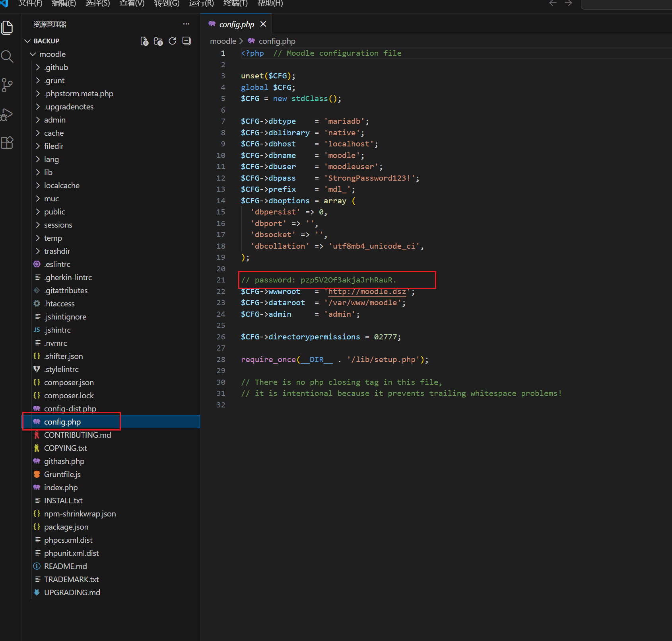Open the 运行(R) menu

pyautogui.click(x=201, y=4)
